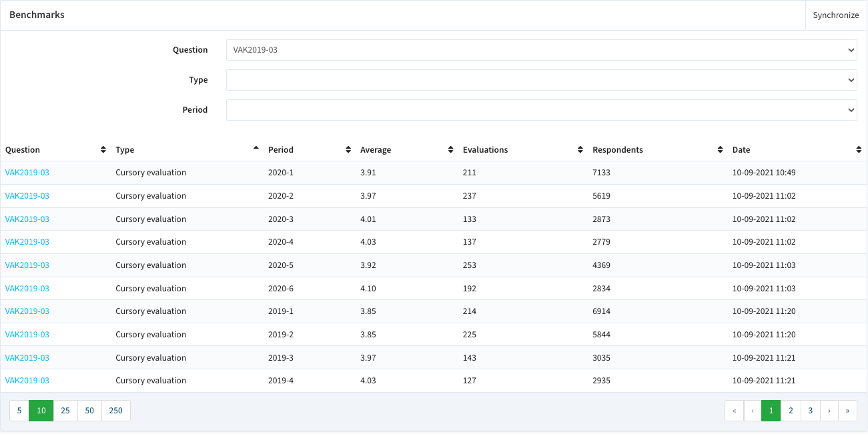
Task: Go to previous page arrow
Action: click(x=753, y=411)
